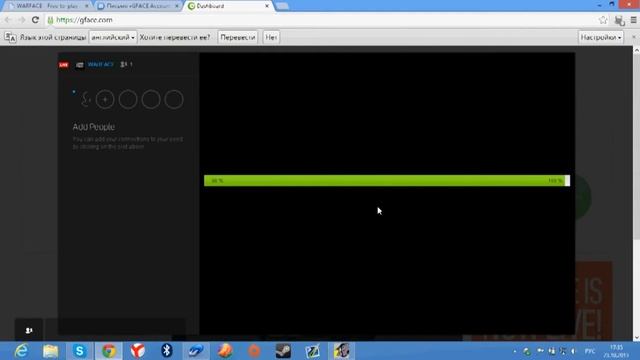Click the browser forward arrow
Screen dimensions: 640x360
(x=21, y=20)
